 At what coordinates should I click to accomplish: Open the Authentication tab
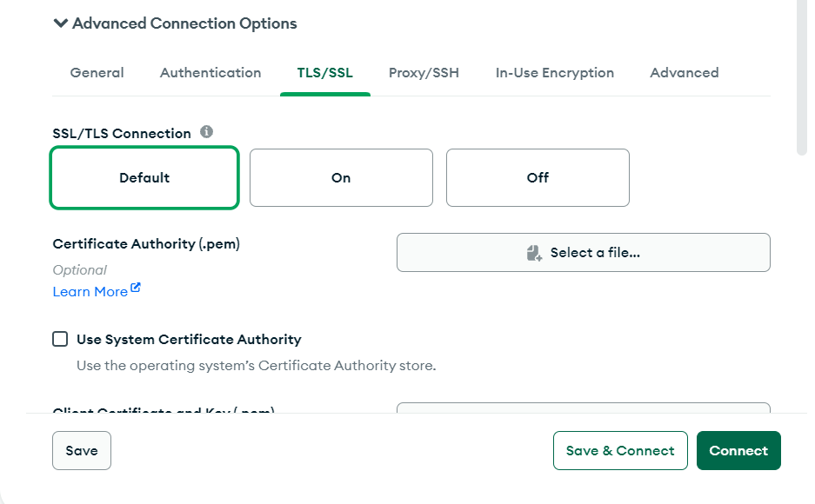click(x=210, y=73)
